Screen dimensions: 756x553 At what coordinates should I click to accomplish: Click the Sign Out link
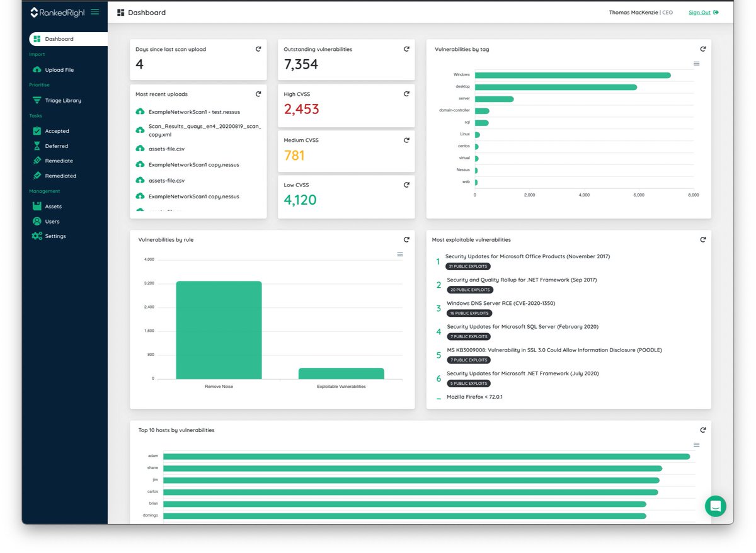tap(699, 13)
